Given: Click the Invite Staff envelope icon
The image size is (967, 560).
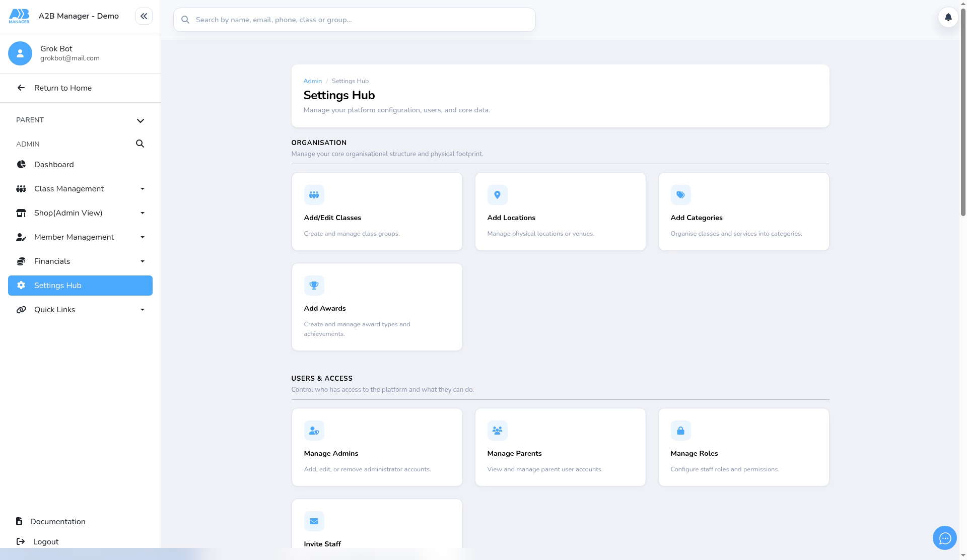Looking at the screenshot, I should (314, 521).
